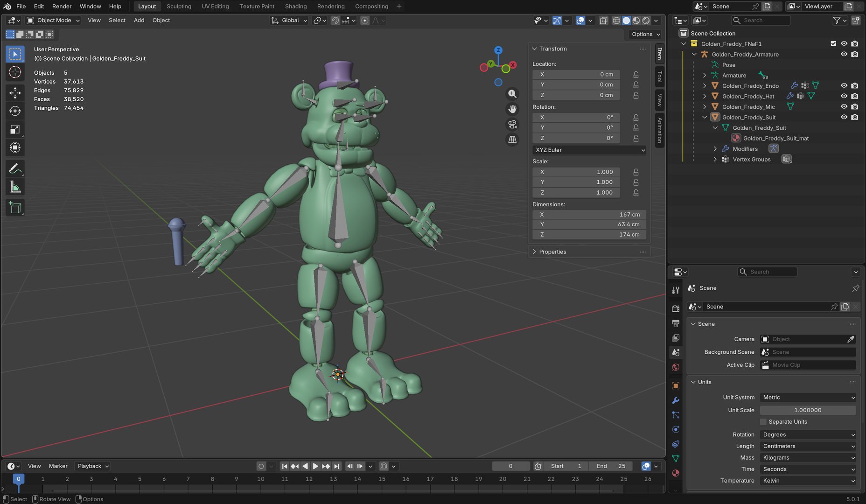Click the Blender logo menu icon
Image resolution: width=866 pixels, height=504 pixels.
click(7, 7)
